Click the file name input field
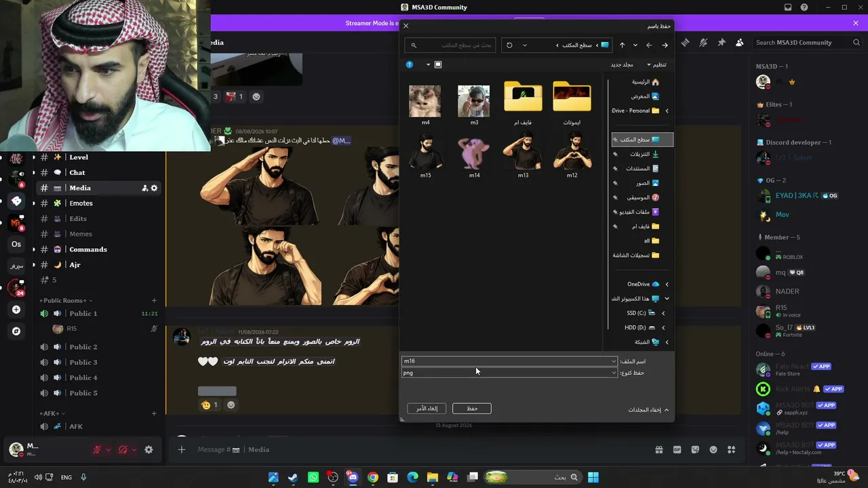This screenshot has width=868, height=488. pyautogui.click(x=509, y=361)
